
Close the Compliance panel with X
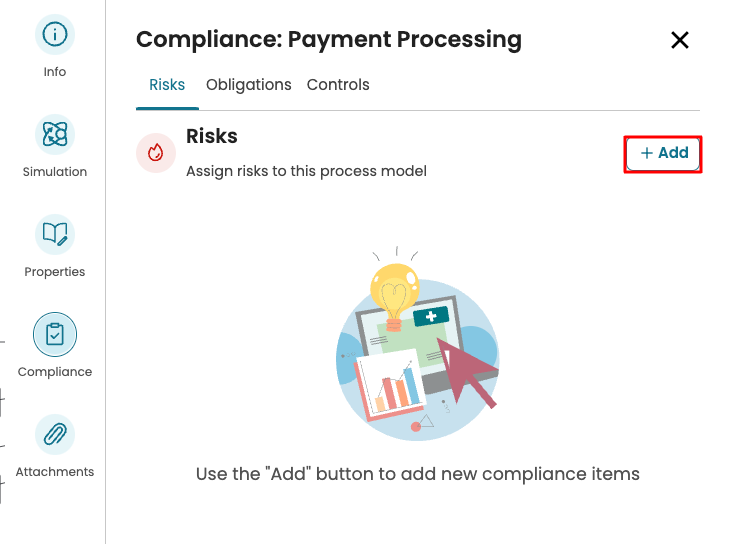[680, 40]
